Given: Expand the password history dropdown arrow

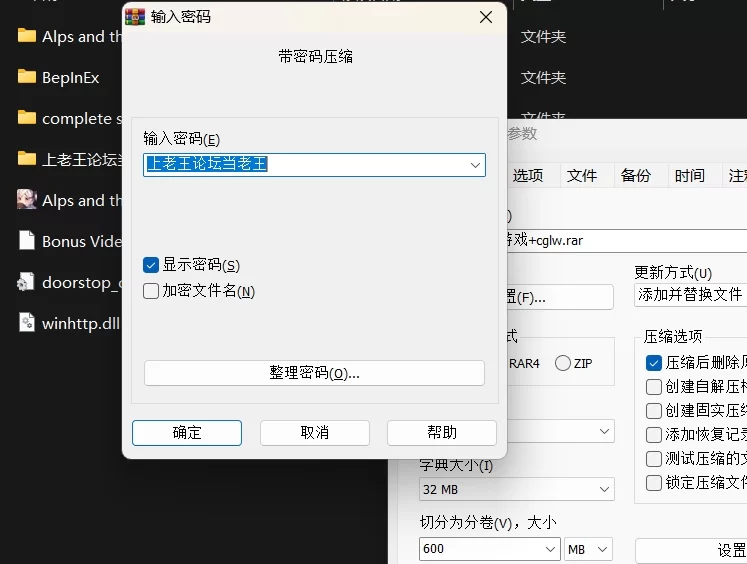Looking at the screenshot, I should click(x=475, y=165).
